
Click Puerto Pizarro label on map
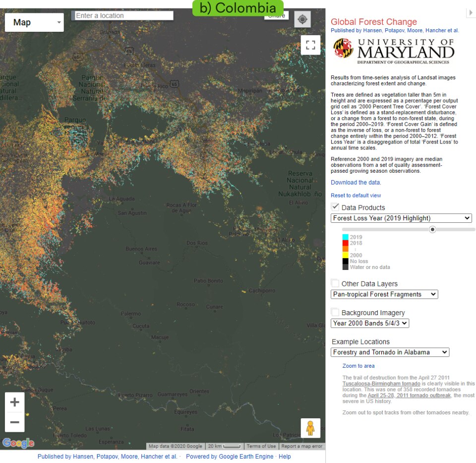point(135,395)
